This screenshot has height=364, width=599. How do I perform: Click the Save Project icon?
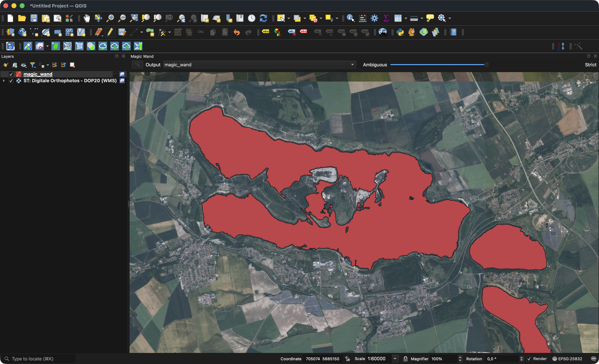pyautogui.click(x=33, y=18)
